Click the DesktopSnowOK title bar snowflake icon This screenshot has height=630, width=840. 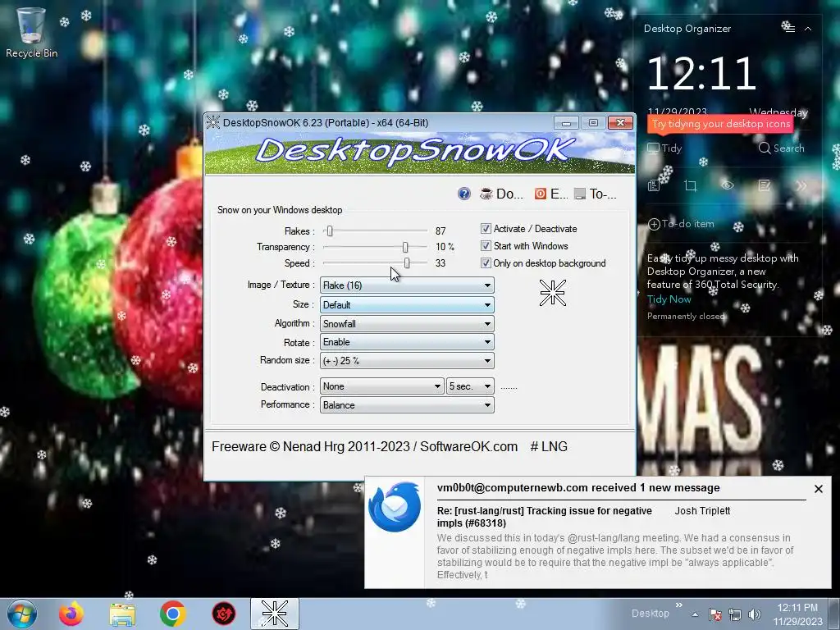pos(213,123)
